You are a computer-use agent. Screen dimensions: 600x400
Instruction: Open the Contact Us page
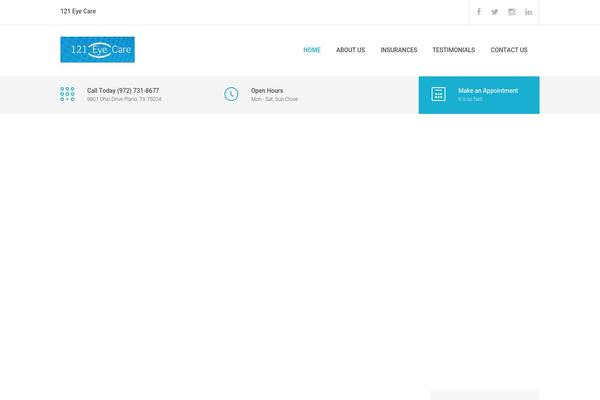coord(509,50)
